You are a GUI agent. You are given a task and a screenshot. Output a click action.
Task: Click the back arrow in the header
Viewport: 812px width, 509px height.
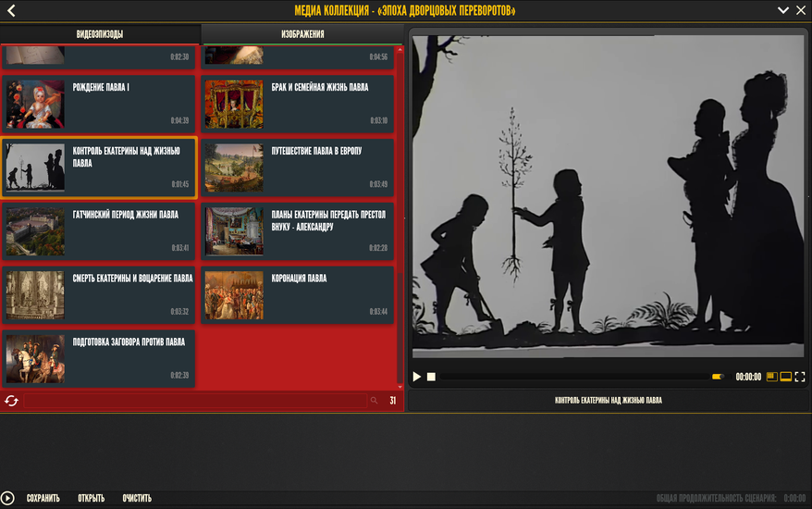(x=10, y=10)
